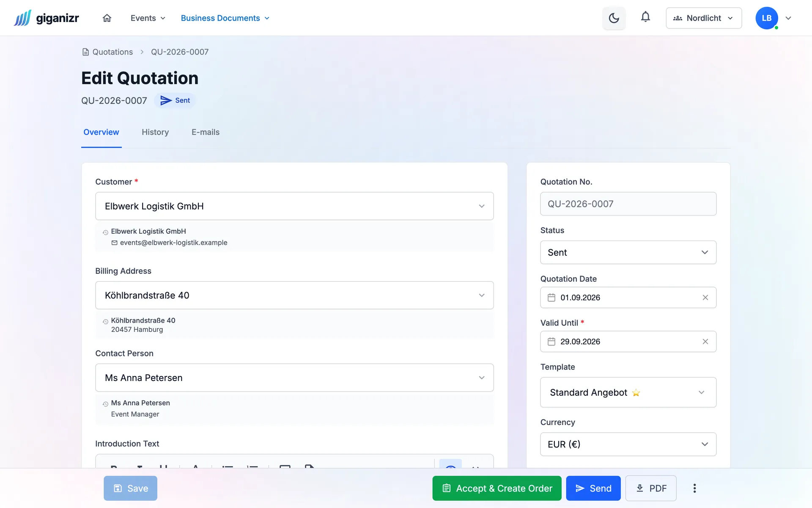Clear the Valid Until date

(705, 342)
